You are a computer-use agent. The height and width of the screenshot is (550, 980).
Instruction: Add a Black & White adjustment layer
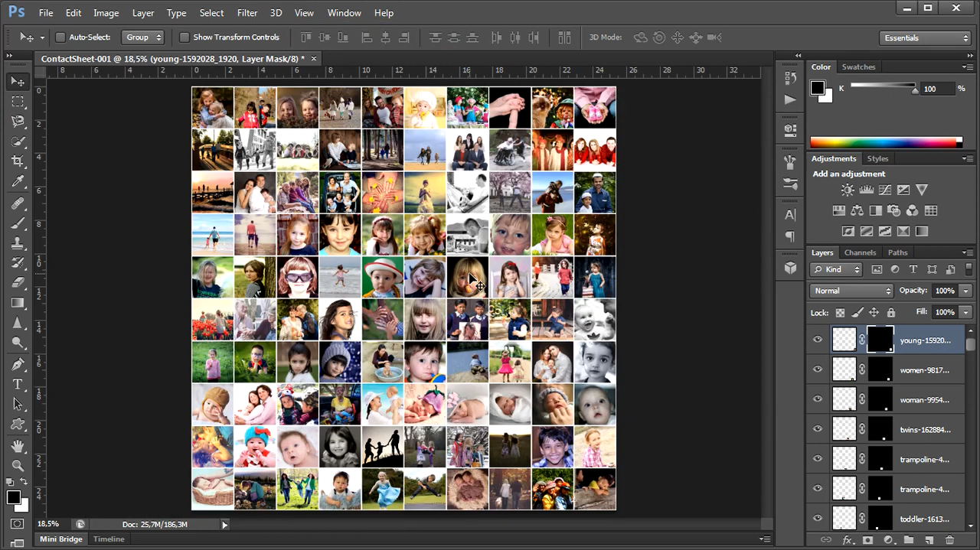[x=876, y=210]
